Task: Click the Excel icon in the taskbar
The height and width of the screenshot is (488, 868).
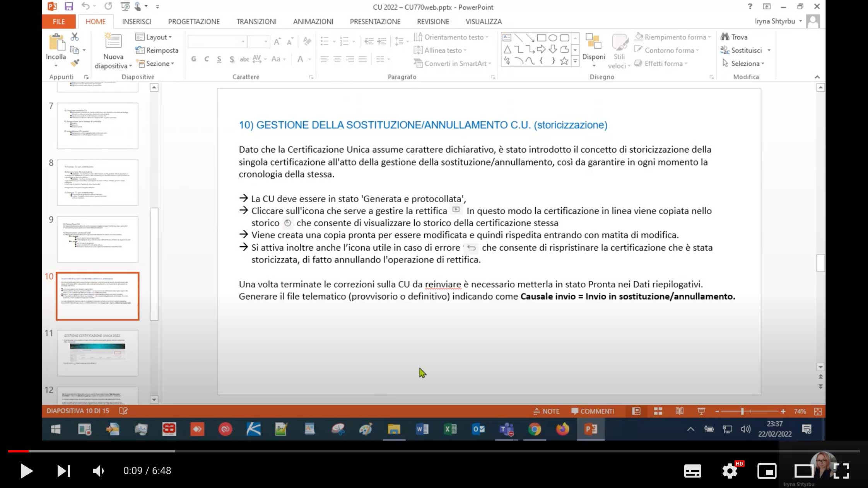Action: [x=450, y=429]
